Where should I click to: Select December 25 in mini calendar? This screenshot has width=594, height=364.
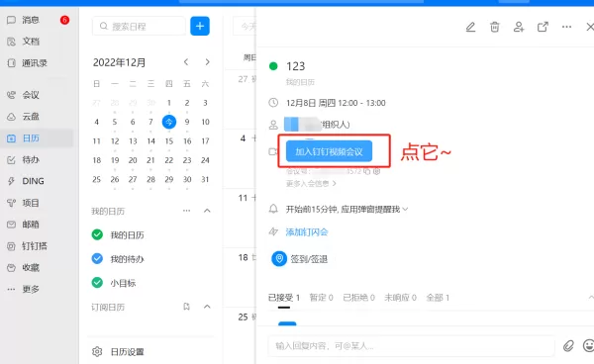click(97, 179)
